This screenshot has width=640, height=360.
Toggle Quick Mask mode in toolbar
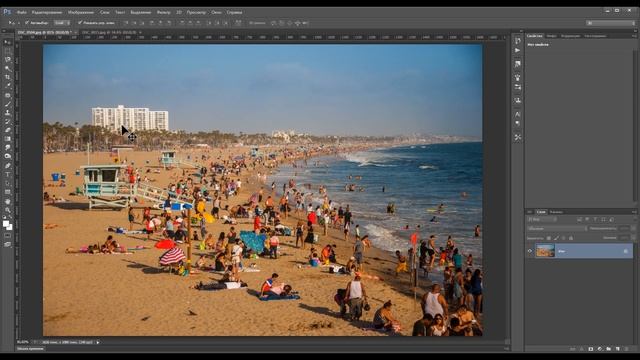click(7, 236)
